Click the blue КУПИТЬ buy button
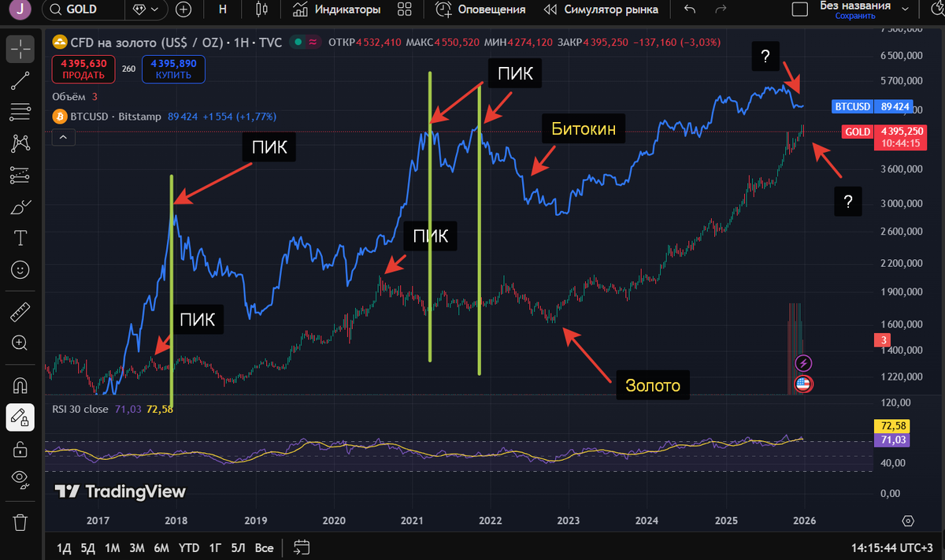This screenshot has width=945, height=560. tap(173, 69)
